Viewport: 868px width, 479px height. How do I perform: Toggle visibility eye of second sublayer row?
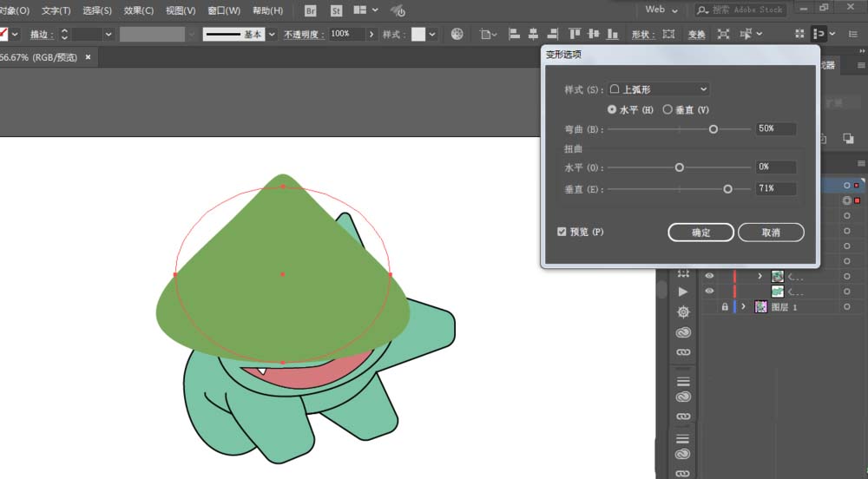point(709,291)
